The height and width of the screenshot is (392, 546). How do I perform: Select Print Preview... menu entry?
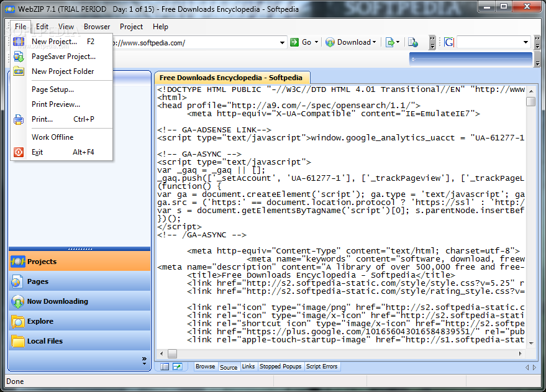click(61, 104)
